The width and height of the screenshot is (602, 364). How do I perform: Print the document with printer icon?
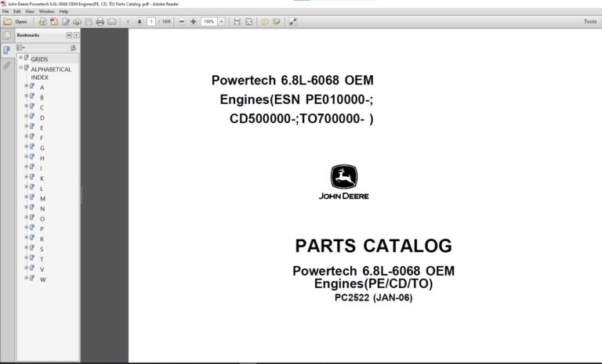point(100,22)
